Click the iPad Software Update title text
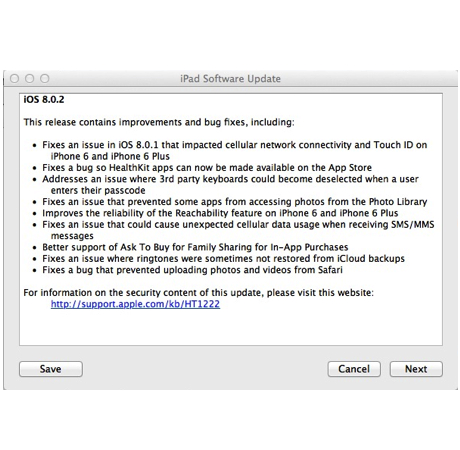 point(230,79)
